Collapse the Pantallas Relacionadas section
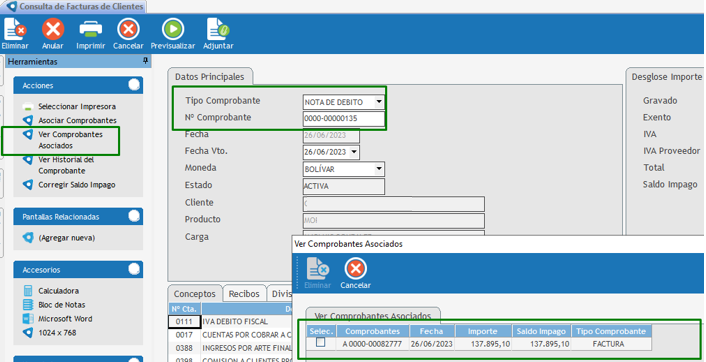 [x=134, y=216]
